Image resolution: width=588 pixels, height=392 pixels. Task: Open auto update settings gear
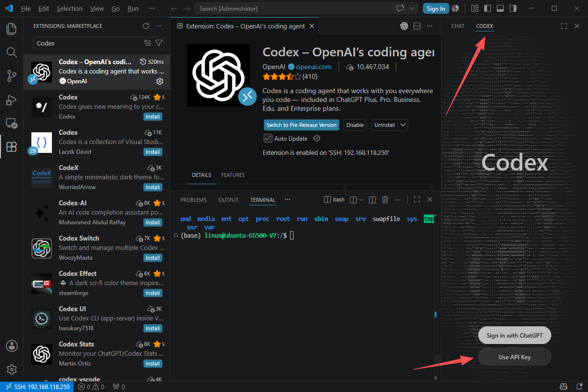[x=317, y=138]
